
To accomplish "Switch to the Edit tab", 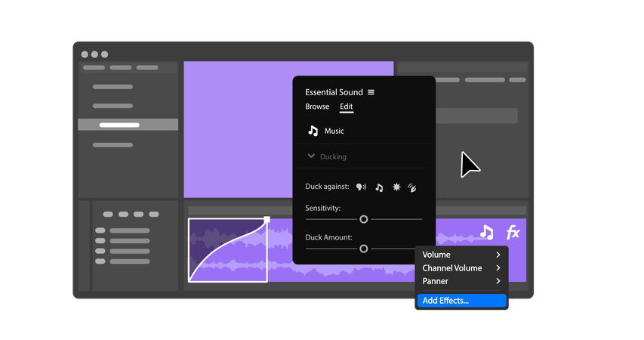I will pos(346,107).
